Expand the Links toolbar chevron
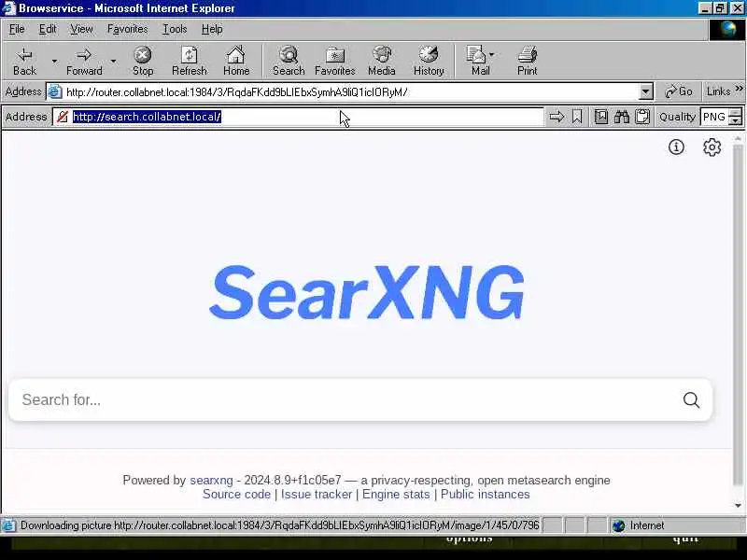Viewport: 747px width, 560px height. [x=739, y=89]
